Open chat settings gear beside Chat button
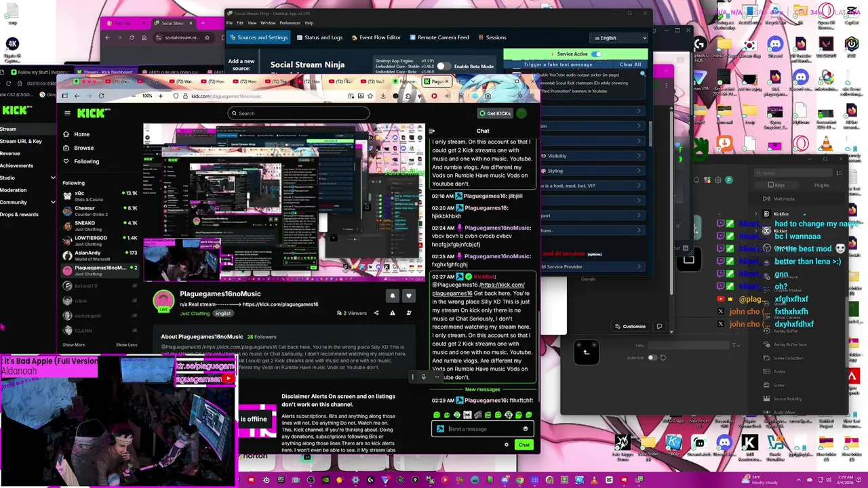Viewport: 868px width, 488px height. coord(506,445)
